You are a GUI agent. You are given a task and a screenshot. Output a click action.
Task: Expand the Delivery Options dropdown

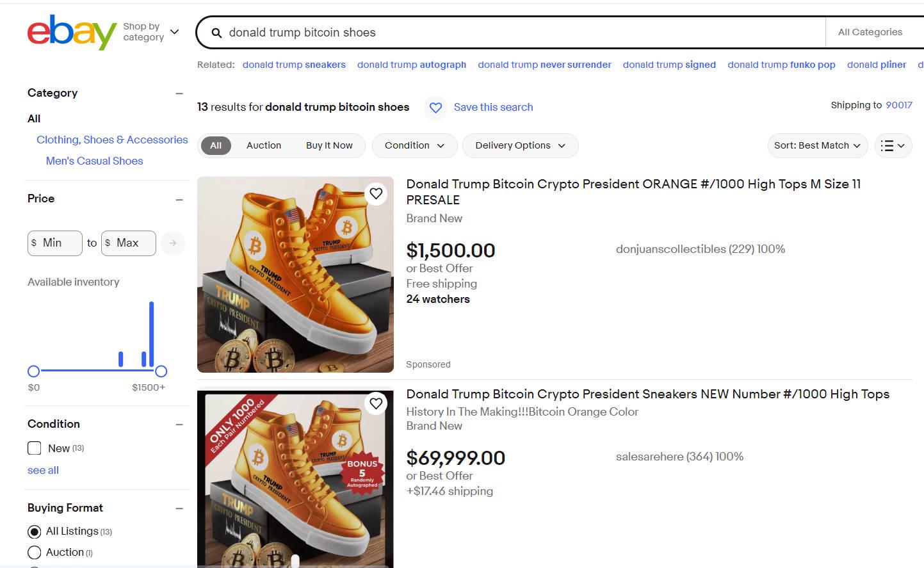coord(520,145)
